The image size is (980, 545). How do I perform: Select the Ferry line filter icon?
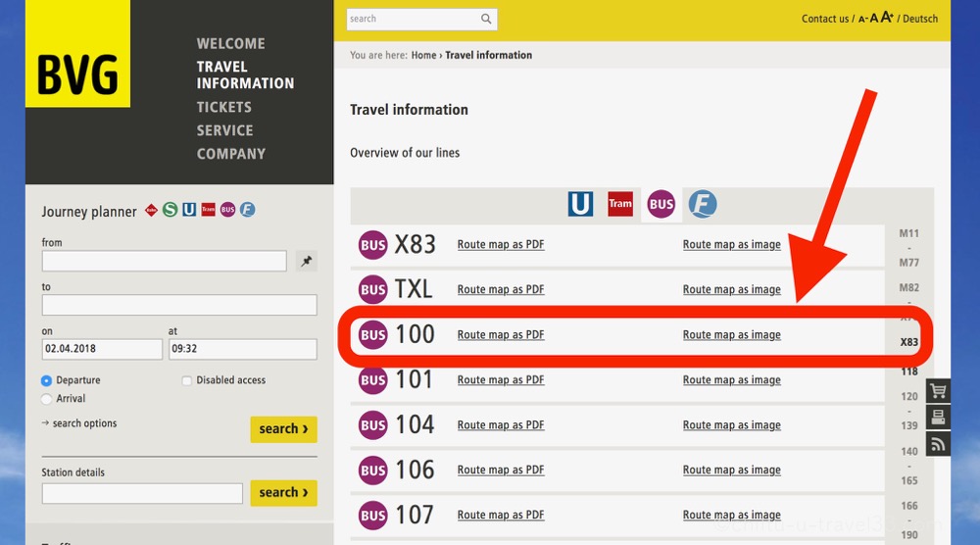pyautogui.click(x=703, y=204)
